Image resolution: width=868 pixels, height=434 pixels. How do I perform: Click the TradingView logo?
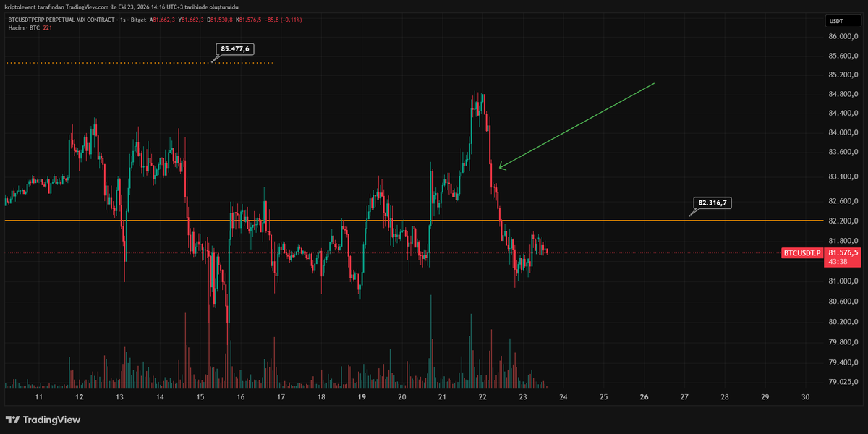point(43,420)
